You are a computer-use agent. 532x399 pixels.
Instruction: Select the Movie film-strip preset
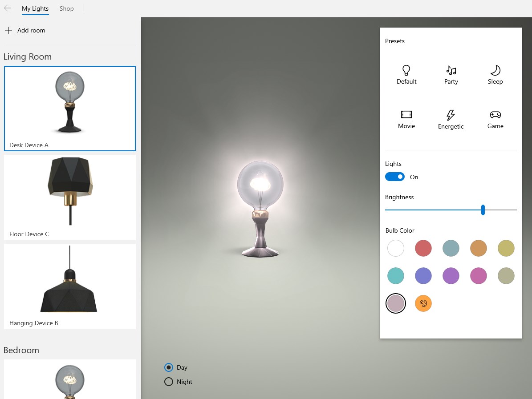click(406, 119)
